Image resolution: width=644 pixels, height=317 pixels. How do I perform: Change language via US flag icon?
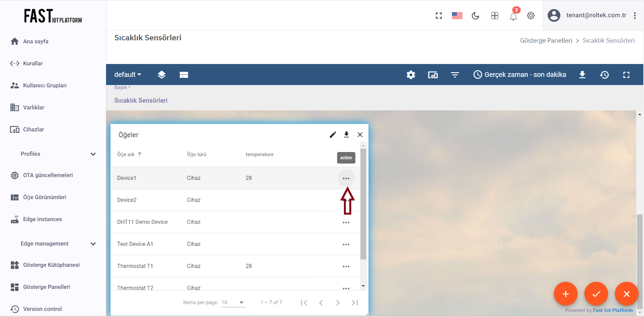click(x=457, y=16)
